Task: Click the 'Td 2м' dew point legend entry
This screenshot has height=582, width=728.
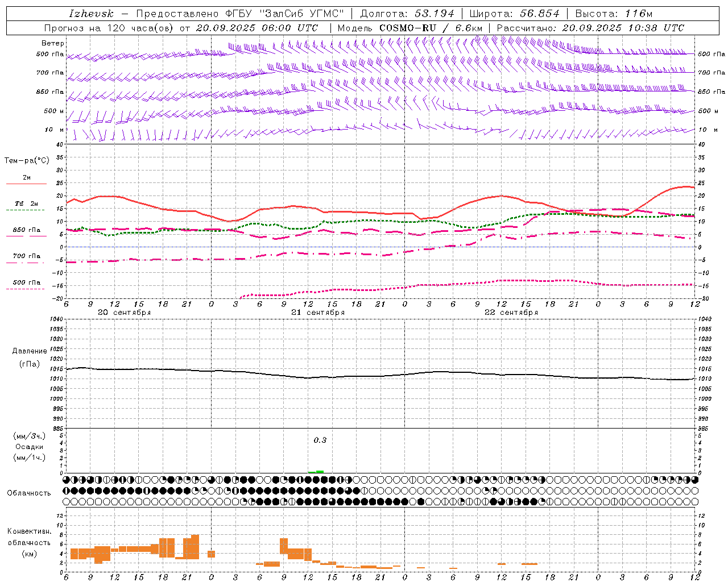Action: click(x=27, y=203)
